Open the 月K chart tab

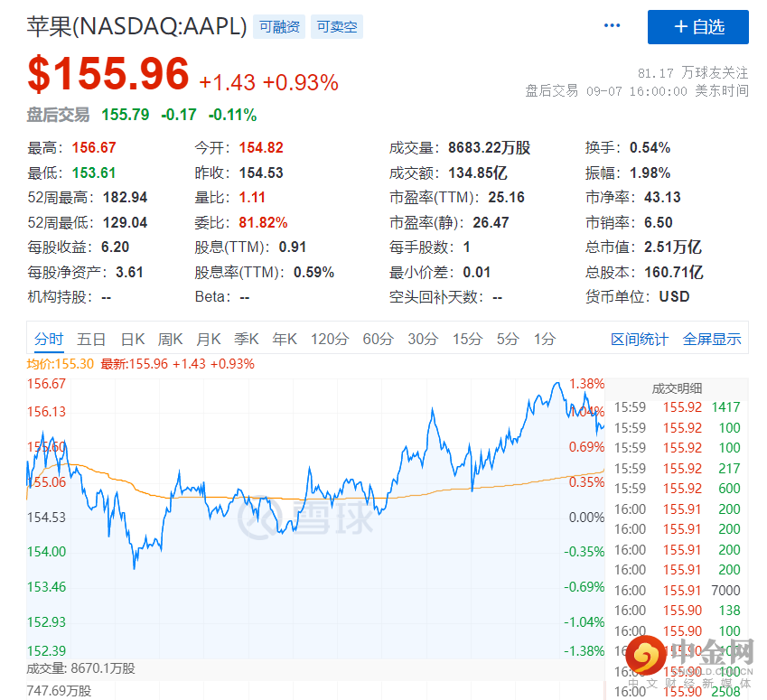coord(209,339)
